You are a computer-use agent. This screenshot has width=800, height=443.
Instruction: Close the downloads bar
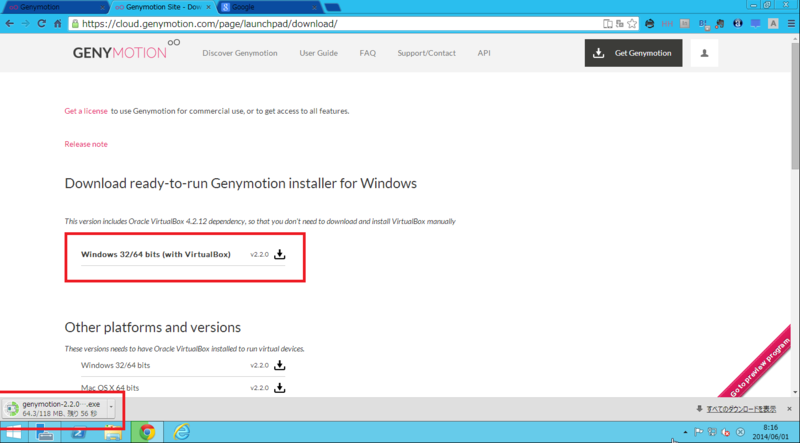click(x=789, y=409)
